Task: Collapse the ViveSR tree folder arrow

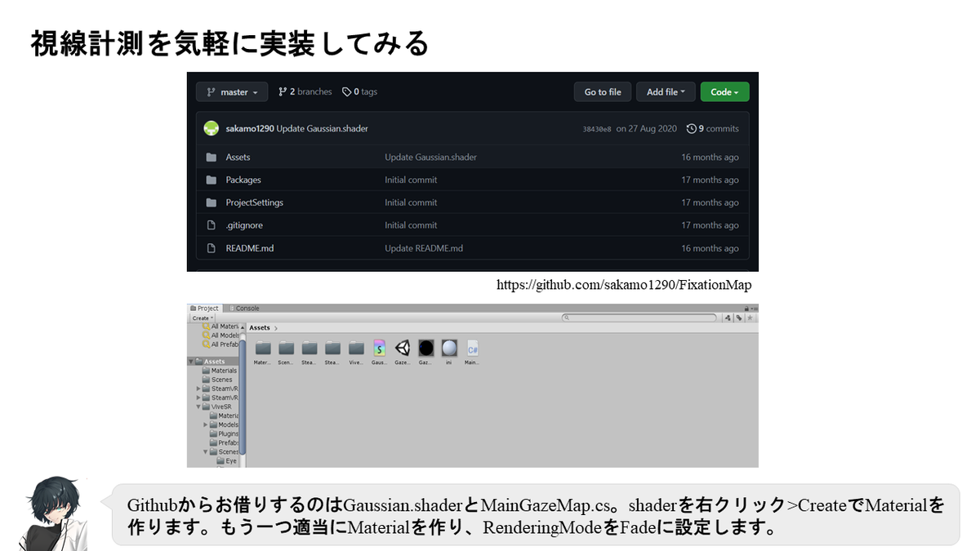Action: point(198,407)
